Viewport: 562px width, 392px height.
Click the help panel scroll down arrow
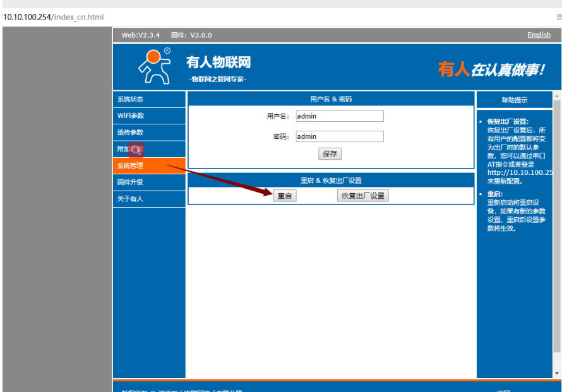pyautogui.click(x=556, y=373)
